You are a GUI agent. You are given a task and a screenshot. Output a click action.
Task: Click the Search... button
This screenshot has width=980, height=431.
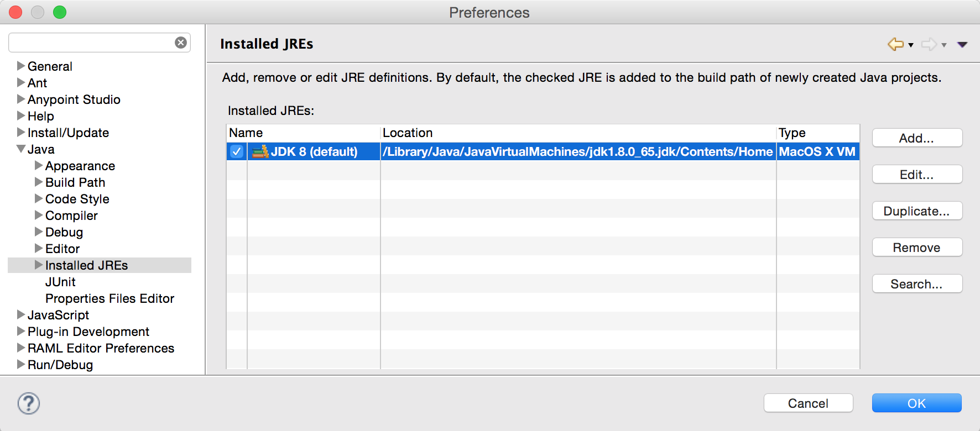tap(916, 284)
